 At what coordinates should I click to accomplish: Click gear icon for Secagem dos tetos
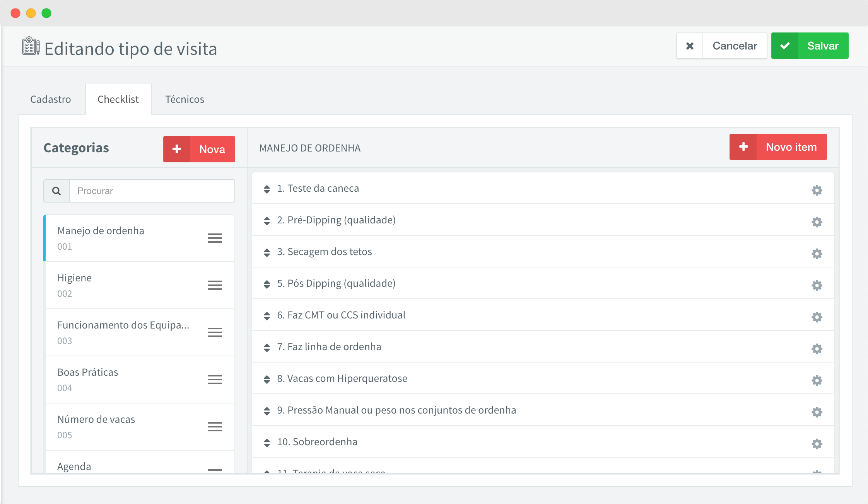point(817,254)
